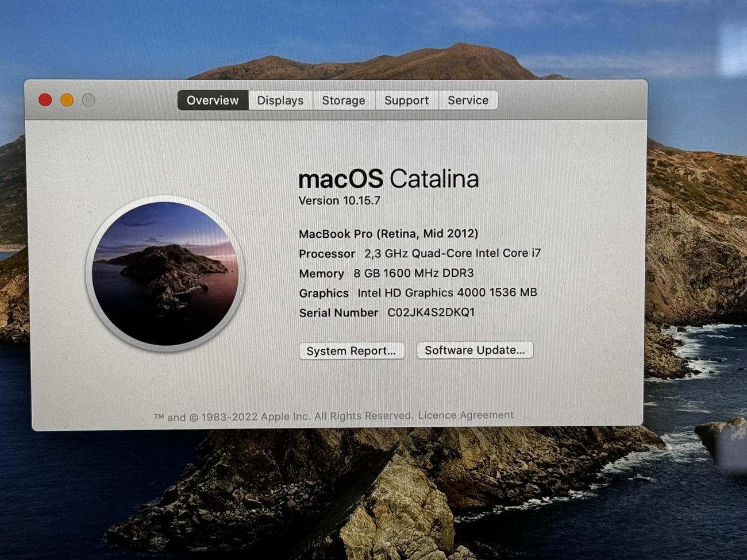Viewport: 747px width, 560px height.
Task: Click the macOS Catalina heading
Action: pyautogui.click(x=388, y=179)
